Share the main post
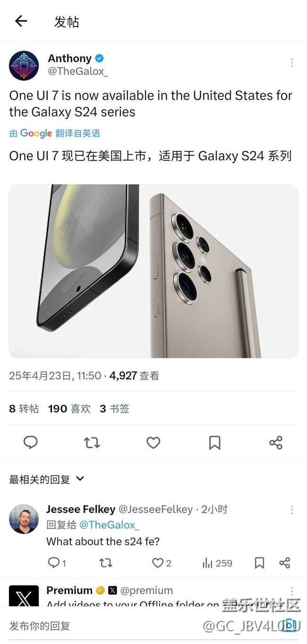The height and width of the screenshot is (644, 307). [x=276, y=443]
